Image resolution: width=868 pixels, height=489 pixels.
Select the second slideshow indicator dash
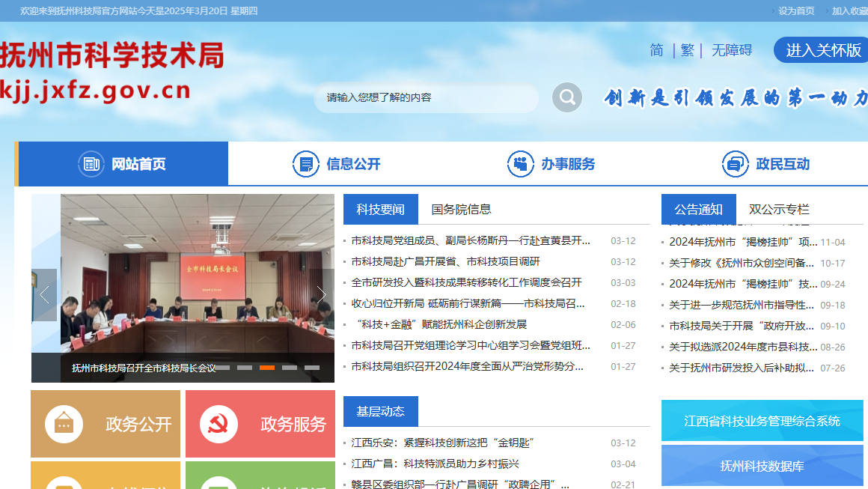[x=245, y=368]
